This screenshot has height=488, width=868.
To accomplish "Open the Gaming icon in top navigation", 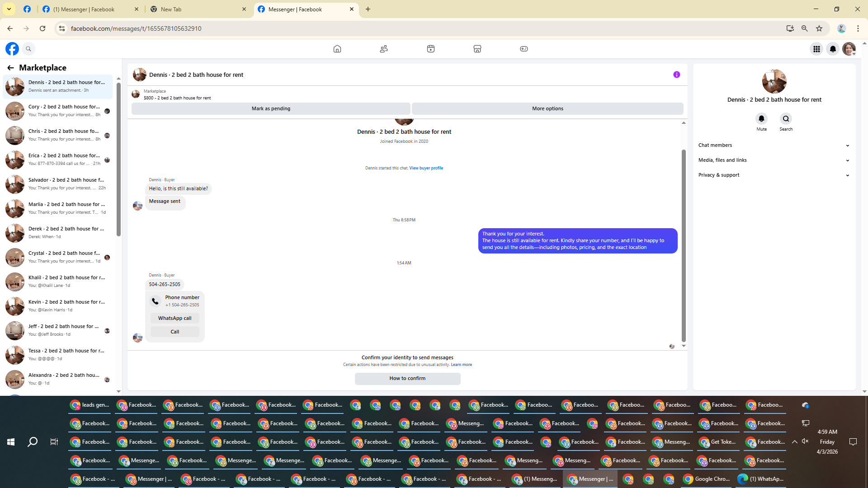I will click(524, 49).
